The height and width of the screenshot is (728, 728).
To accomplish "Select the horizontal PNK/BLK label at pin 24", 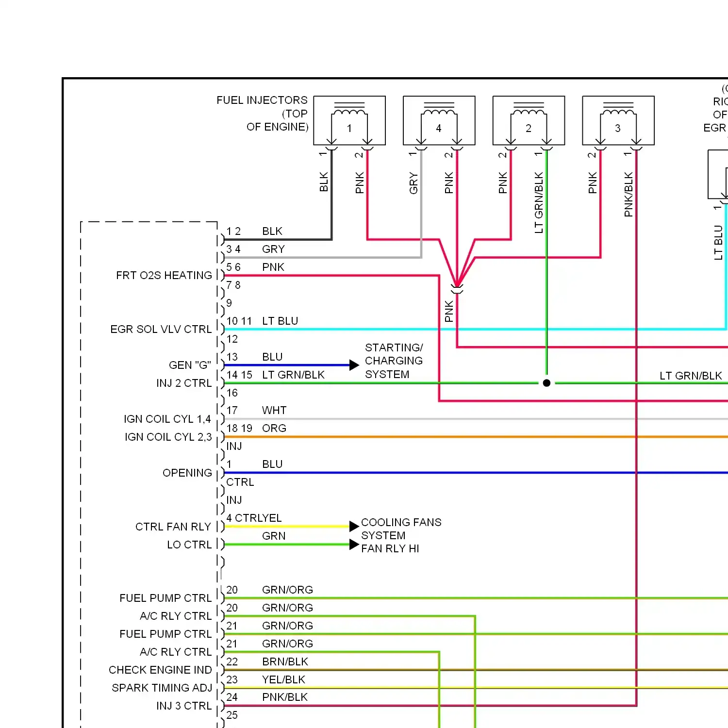I will (285, 697).
